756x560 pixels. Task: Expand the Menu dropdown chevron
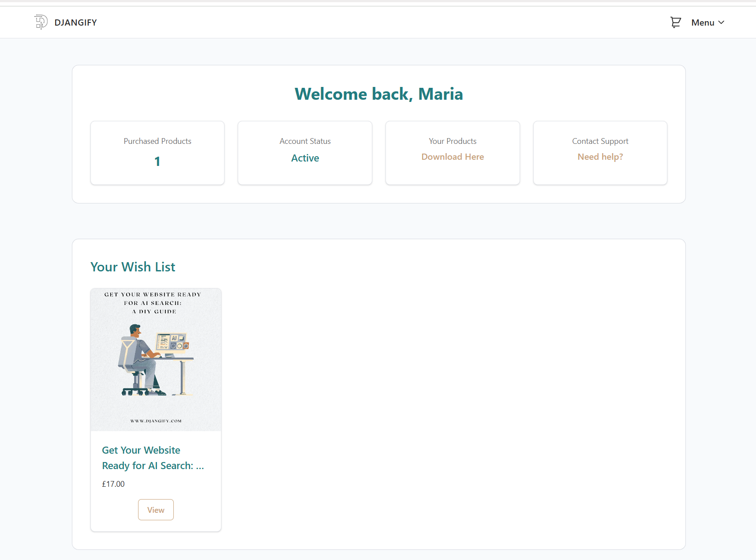click(722, 23)
